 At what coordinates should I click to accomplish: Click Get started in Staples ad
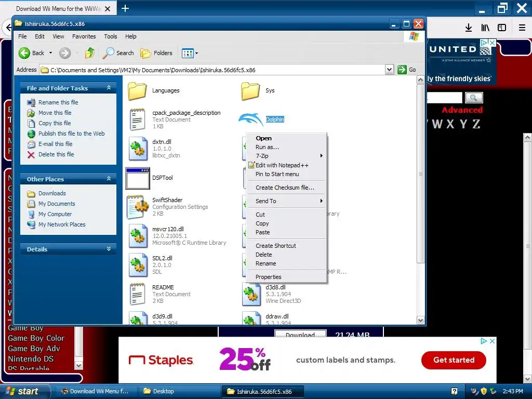pyautogui.click(x=454, y=360)
